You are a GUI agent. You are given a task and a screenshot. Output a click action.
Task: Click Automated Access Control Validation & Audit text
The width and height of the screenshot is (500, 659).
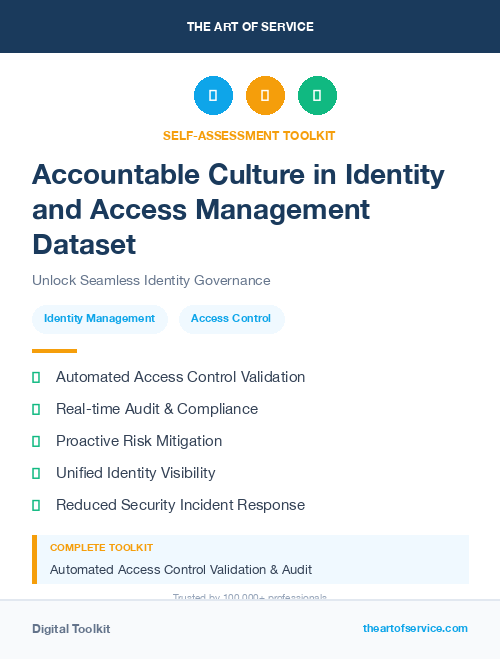point(181,569)
